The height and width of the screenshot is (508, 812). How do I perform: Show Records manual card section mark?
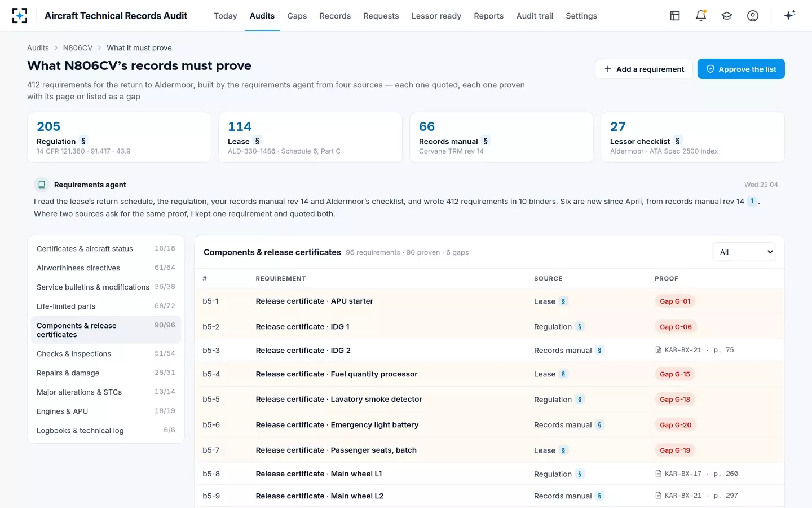point(486,141)
